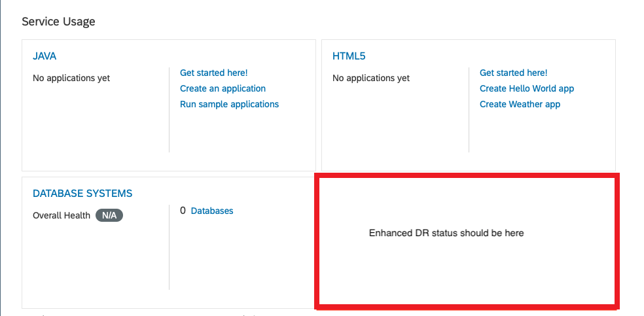
Task: Click the N/A overall health badge
Action: tap(109, 215)
